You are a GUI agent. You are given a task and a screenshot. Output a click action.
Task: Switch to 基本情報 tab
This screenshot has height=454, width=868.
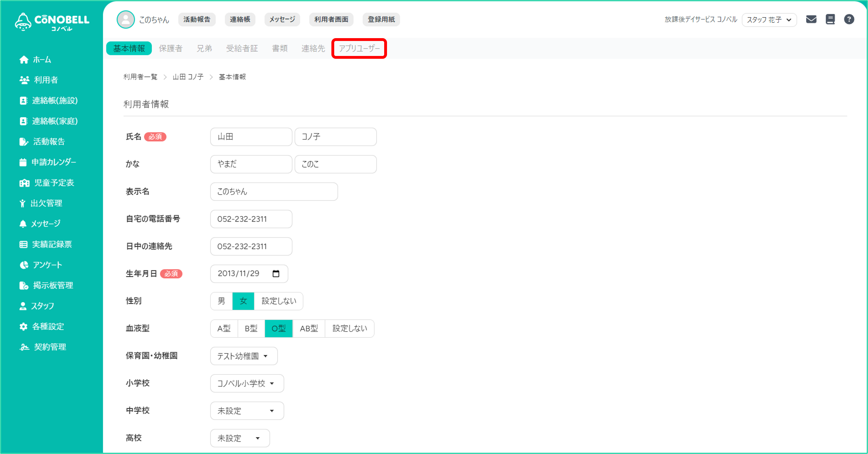[x=129, y=48]
